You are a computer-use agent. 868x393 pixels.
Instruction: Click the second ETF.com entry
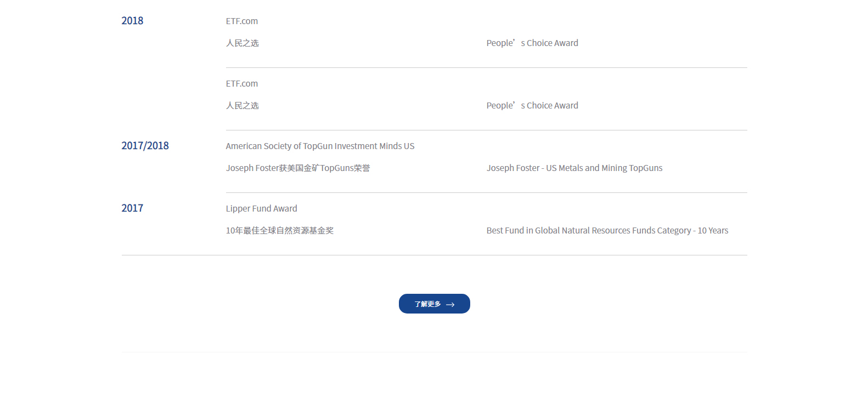(241, 84)
